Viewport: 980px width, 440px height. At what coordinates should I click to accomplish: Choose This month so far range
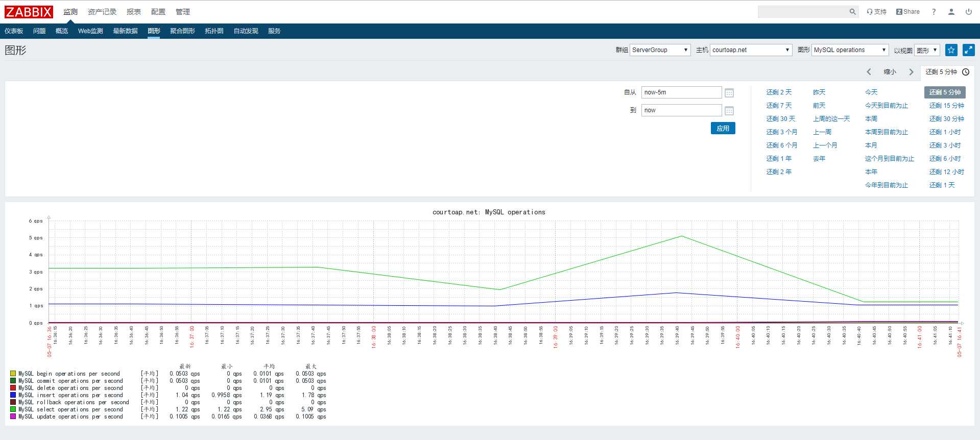click(890, 159)
